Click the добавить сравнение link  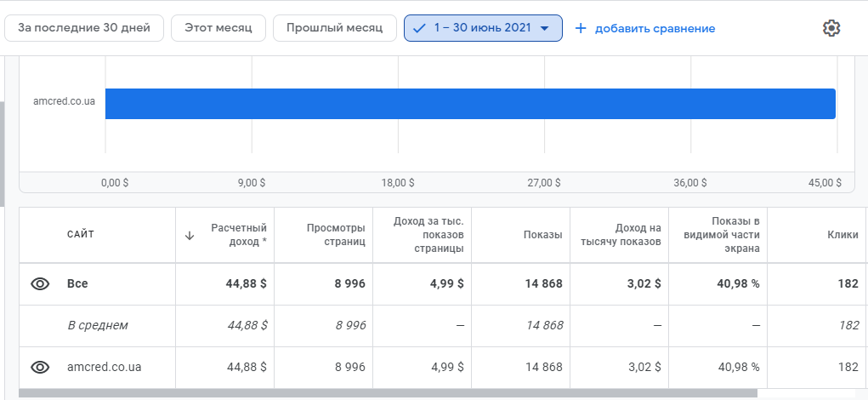[x=655, y=28]
